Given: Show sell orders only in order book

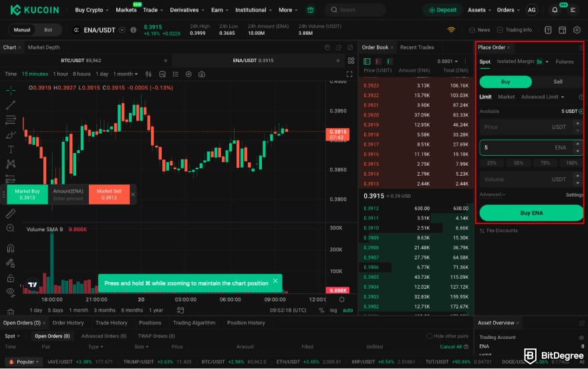Looking at the screenshot, I should (x=378, y=61).
